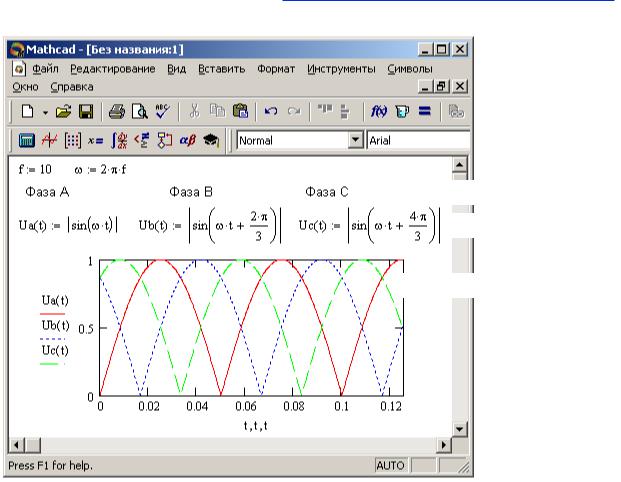Expand the New worksheet template arrow

[45, 112]
